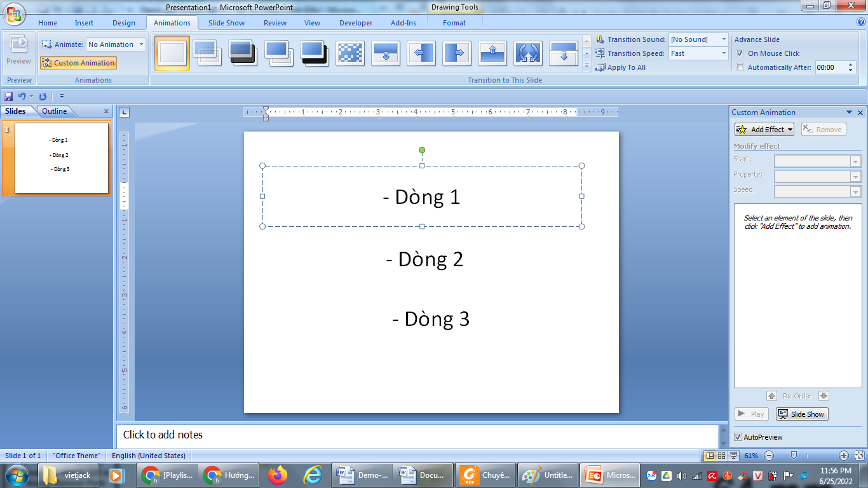Apply the Wipe Down transition
The height and width of the screenshot is (488, 868).
point(386,53)
